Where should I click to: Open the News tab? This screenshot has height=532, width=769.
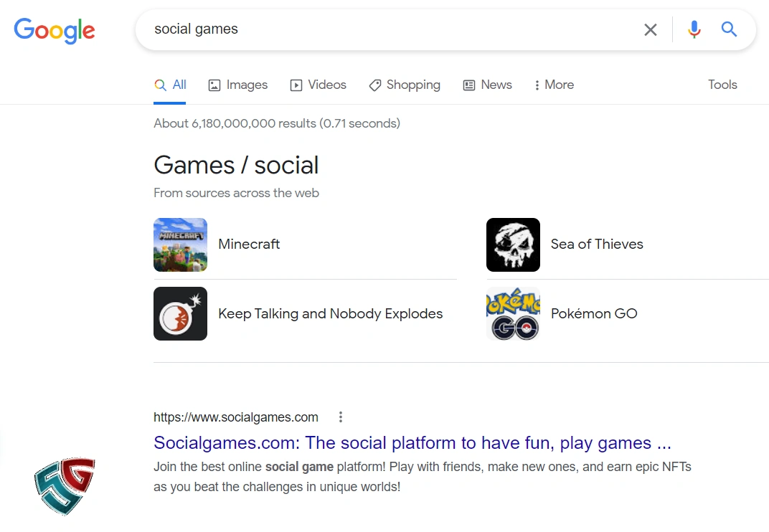pyautogui.click(x=488, y=85)
